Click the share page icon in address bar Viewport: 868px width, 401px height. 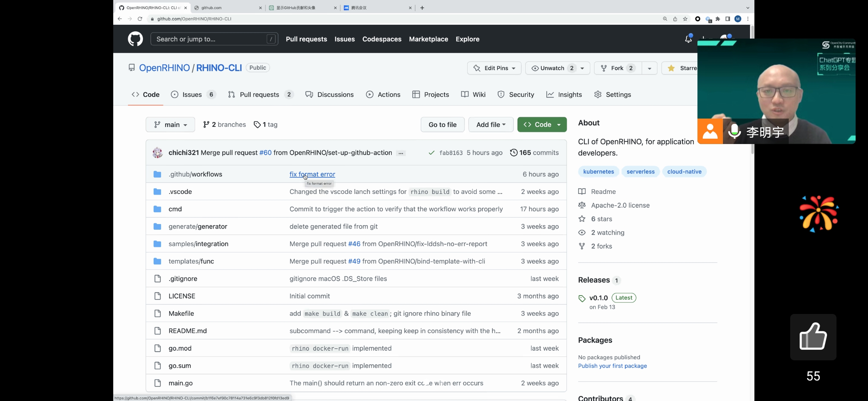(675, 19)
